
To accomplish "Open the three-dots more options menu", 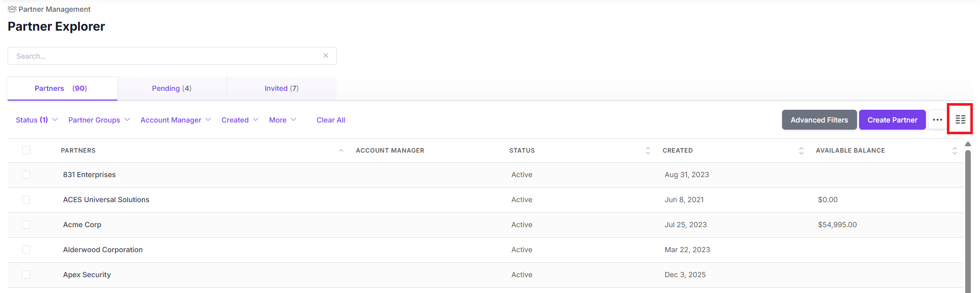I will 937,120.
